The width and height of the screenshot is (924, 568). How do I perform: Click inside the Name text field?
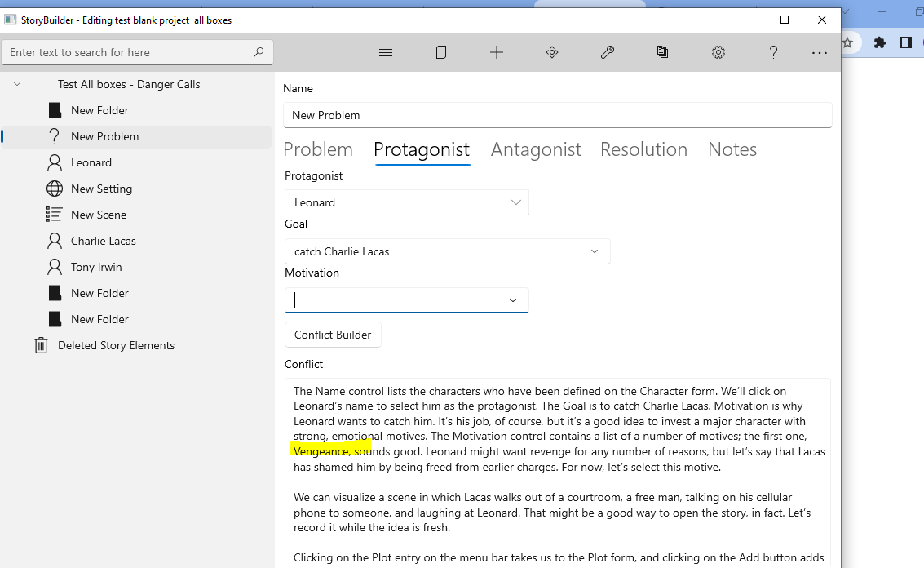tap(557, 114)
